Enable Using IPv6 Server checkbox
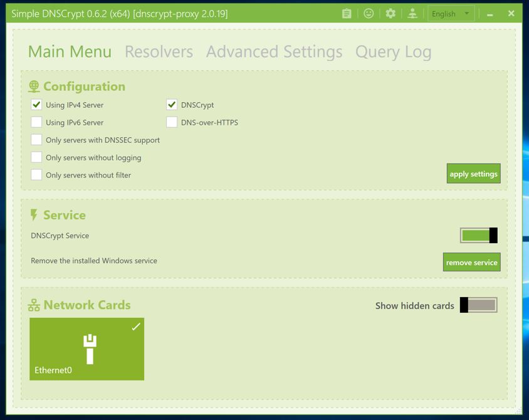 36,122
